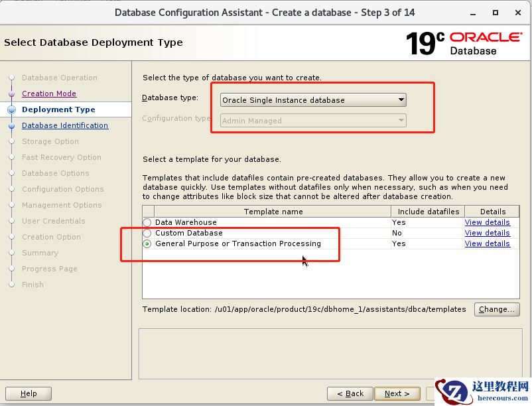
Task: Click the Creation Mode step bullet icon
Action: click(x=11, y=94)
